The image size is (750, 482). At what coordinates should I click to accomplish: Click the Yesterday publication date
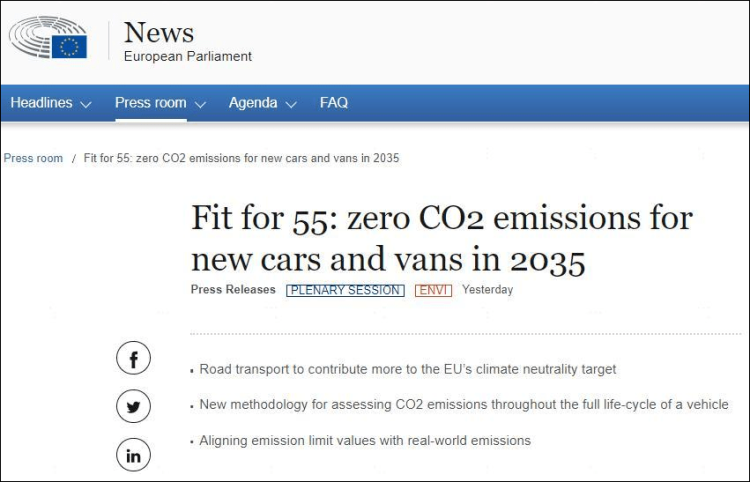pos(487,290)
